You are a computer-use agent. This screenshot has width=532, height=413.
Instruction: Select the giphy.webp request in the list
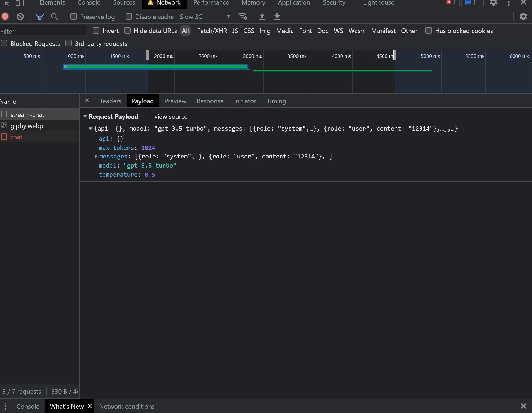pos(27,126)
